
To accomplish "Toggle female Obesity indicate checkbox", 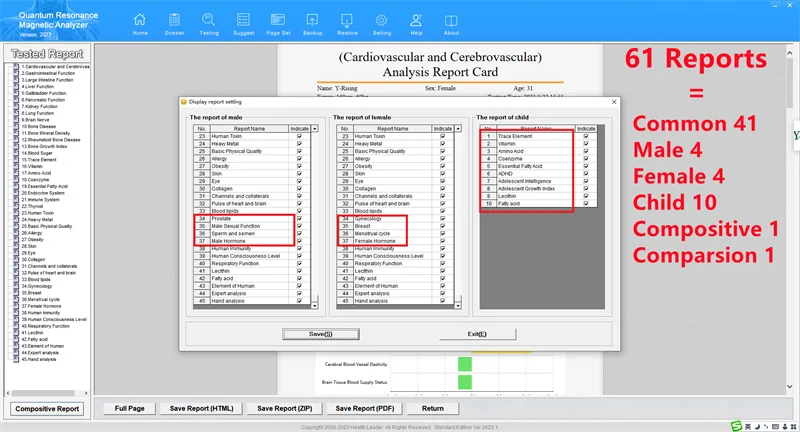I will 443,166.
